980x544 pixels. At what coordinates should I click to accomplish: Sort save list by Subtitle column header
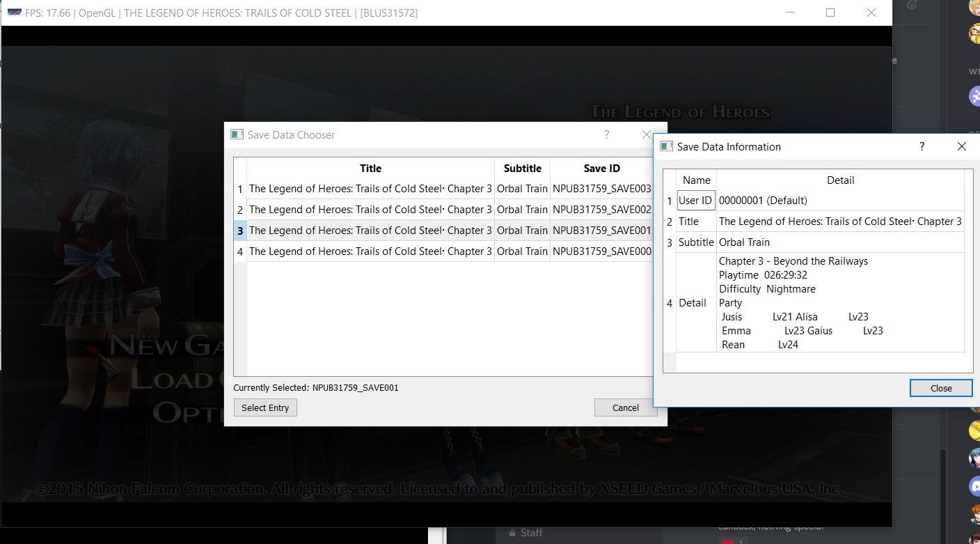522,168
